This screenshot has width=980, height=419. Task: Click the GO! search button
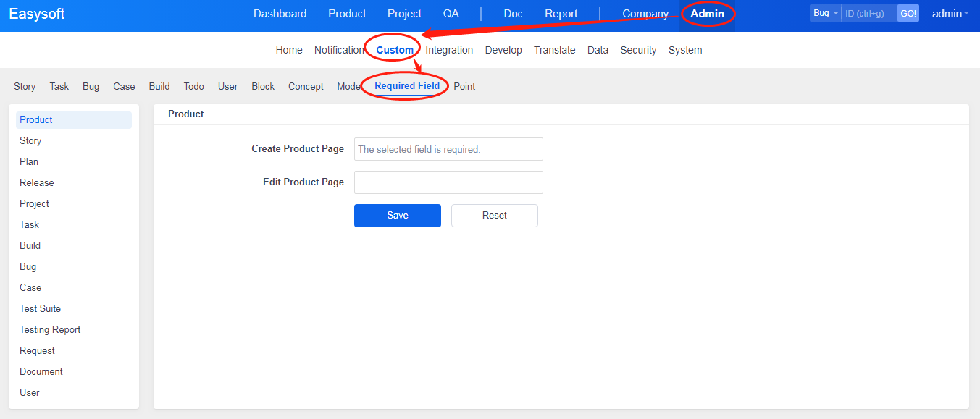point(908,13)
